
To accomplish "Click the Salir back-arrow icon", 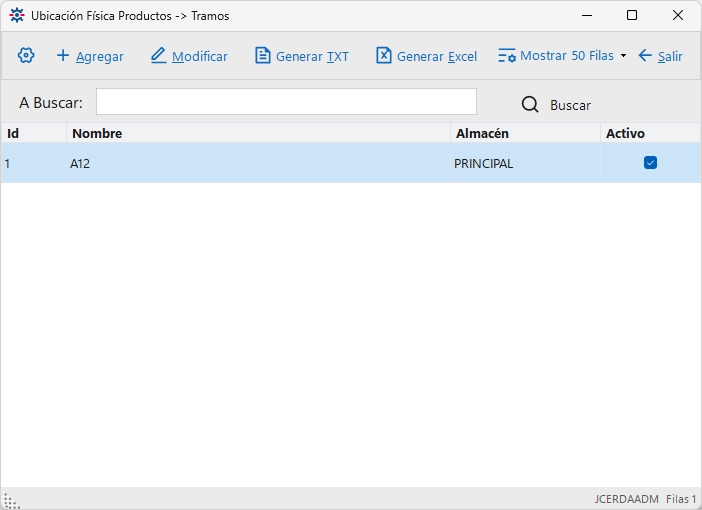I will (645, 56).
